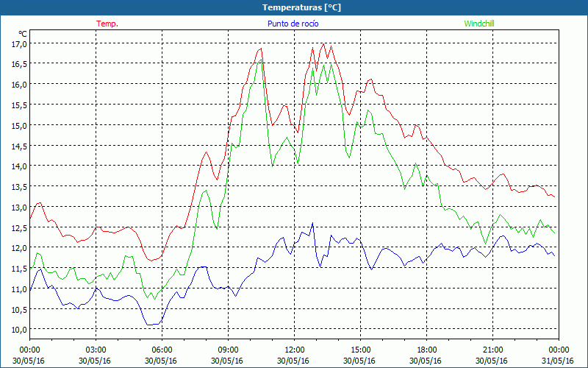
Task: Click the 15,5 y-axis value
Action: [x=19, y=105]
